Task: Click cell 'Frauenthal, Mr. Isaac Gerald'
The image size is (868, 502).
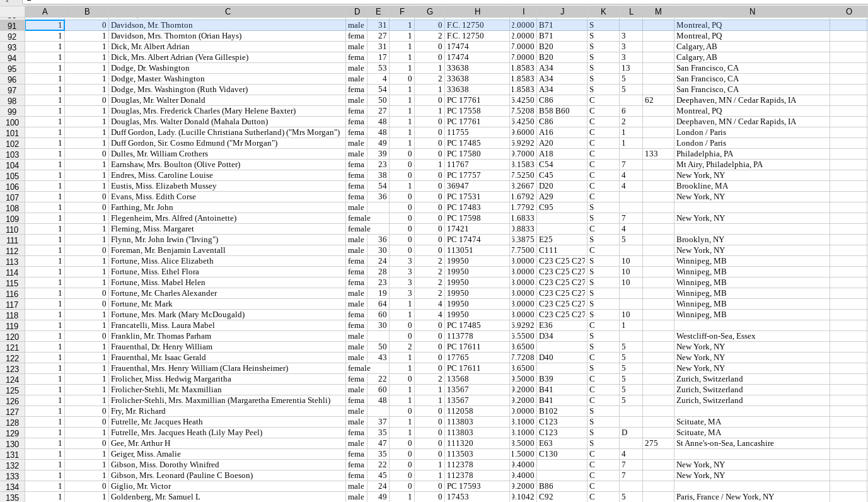Action: point(228,358)
